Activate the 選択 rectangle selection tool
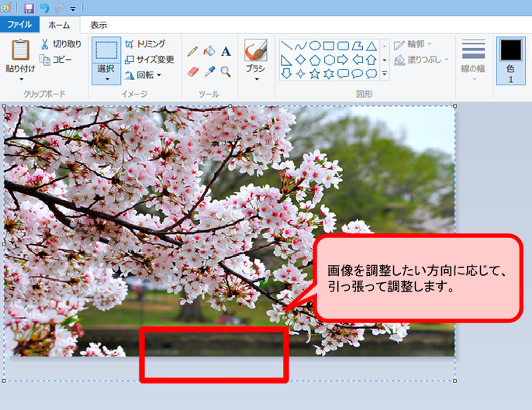This screenshot has width=532, height=410. (x=106, y=50)
